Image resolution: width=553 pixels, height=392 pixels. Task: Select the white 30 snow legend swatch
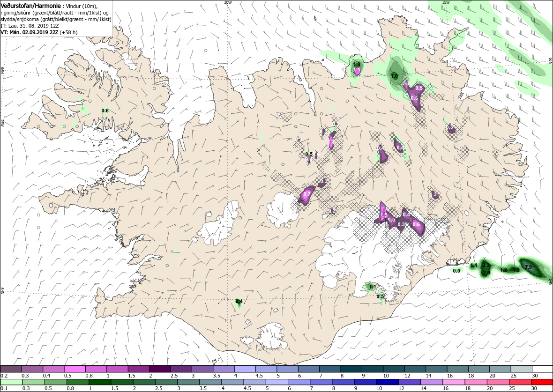click(542, 369)
